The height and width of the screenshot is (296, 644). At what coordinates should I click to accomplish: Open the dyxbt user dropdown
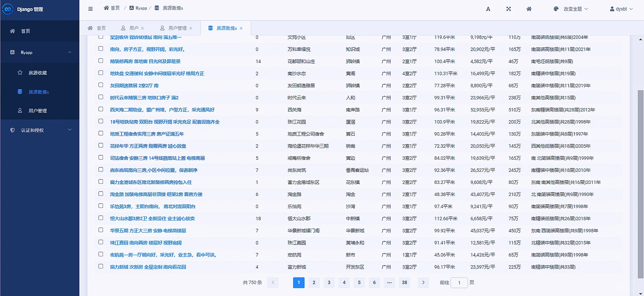[x=621, y=9]
